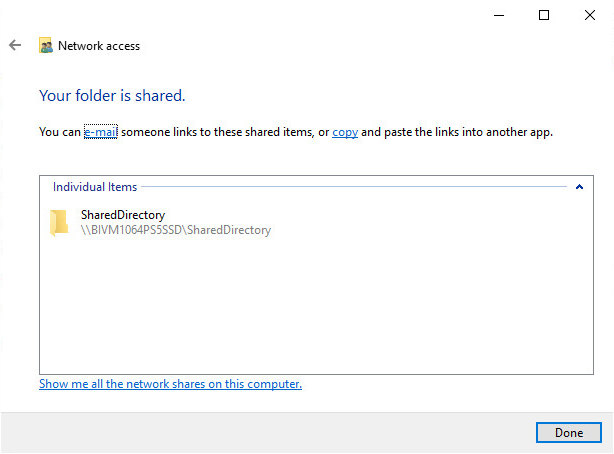Open the e-mail link for shared items
The image size is (614, 454).
click(100, 132)
